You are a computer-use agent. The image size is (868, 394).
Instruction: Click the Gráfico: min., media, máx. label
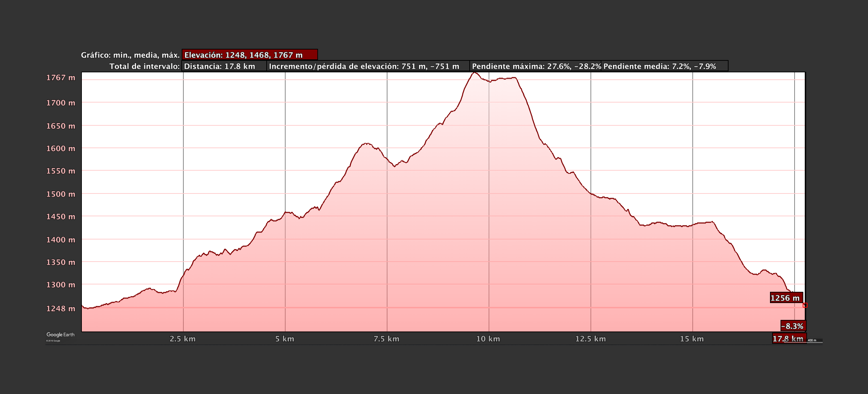130,55
